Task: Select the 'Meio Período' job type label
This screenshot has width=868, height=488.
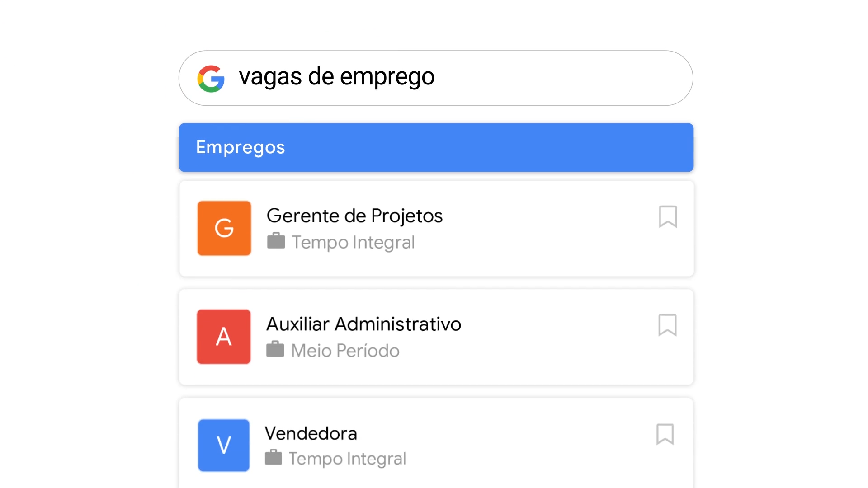Action: click(345, 351)
